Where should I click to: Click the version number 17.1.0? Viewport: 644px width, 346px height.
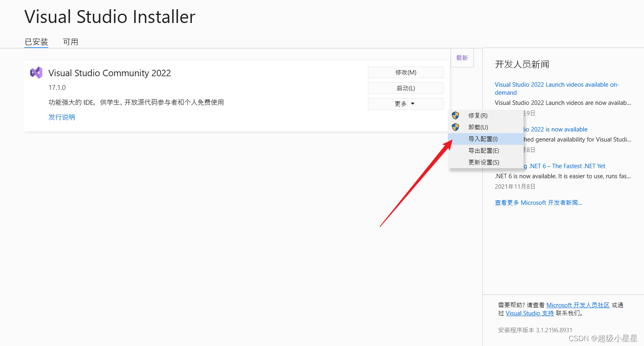tap(57, 88)
